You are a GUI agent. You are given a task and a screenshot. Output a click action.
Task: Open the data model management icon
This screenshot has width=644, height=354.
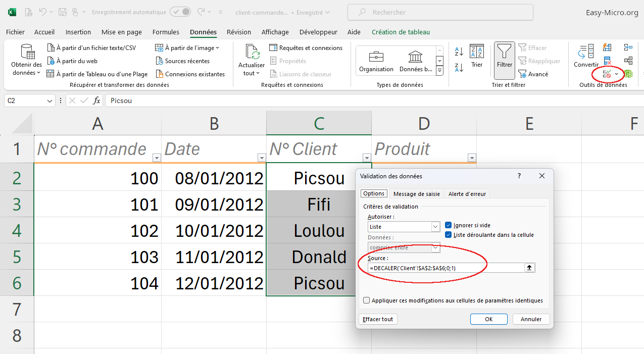coord(628,74)
